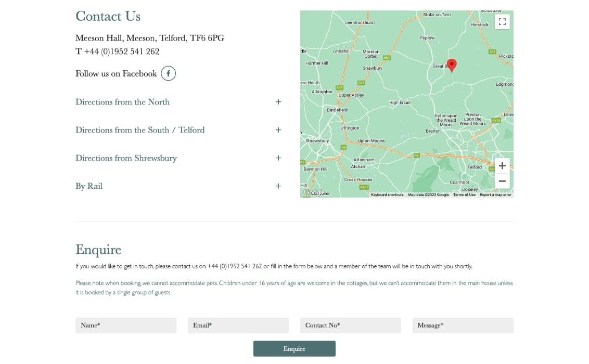Zoom in on the map
This screenshot has height=364, width=589.
502,166
